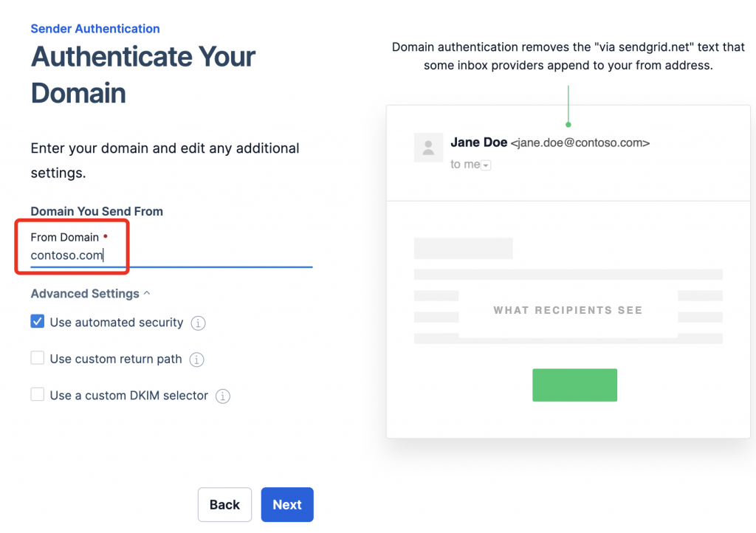Click the sender avatar icon in email preview
This screenshot has height=533, width=756.
428,147
